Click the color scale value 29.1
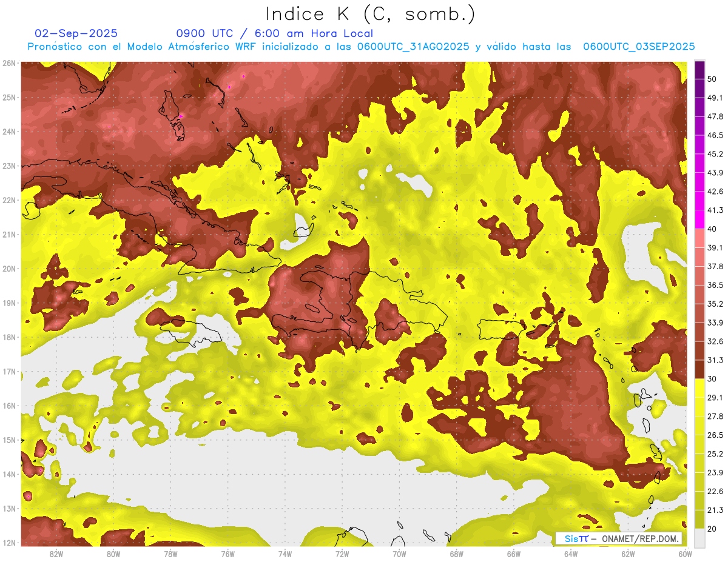This screenshot has height=562, width=728. [x=715, y=398]
